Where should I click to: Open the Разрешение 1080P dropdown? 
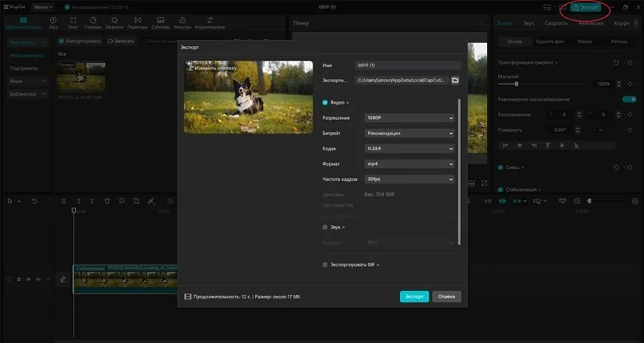tap(410, 117)
